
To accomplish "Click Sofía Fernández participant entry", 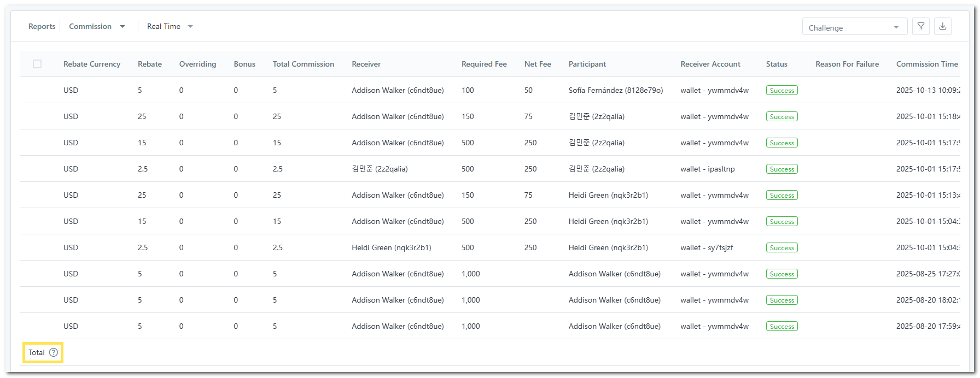I will point(615,90).
